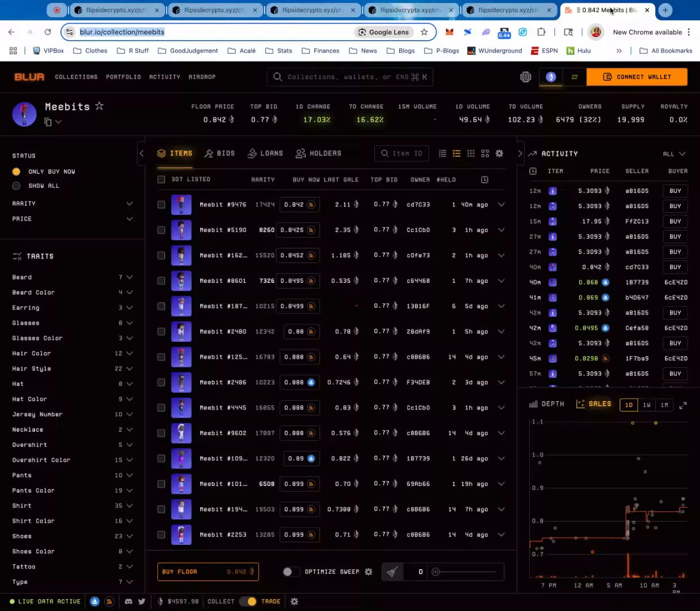Screen dimensions: 700x611
Task: Open the Twitter link icon
Action: tap(141, 601)
